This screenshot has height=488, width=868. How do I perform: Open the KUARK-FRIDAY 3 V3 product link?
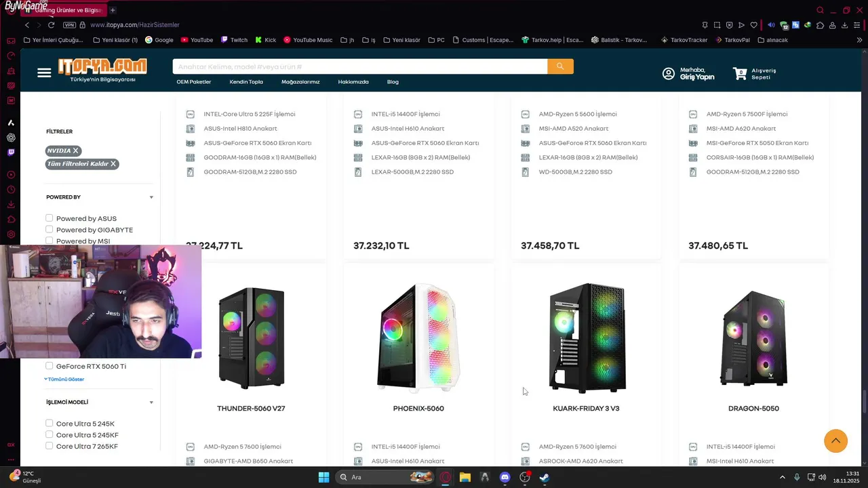tap(586, 409)
